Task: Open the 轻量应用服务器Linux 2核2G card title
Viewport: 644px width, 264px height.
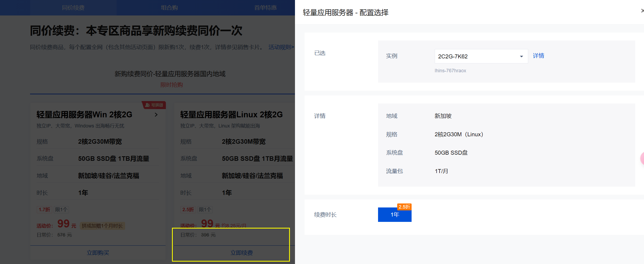Action: (231, 115)
